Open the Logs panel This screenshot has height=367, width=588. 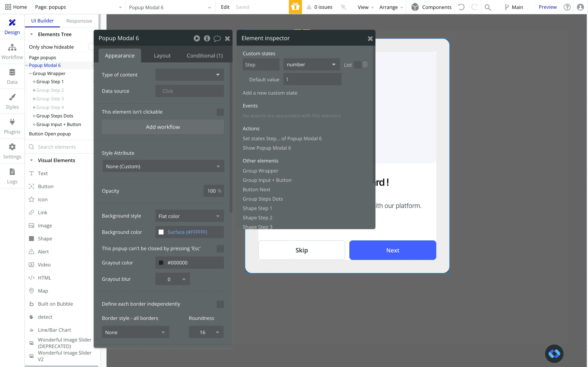12,176
